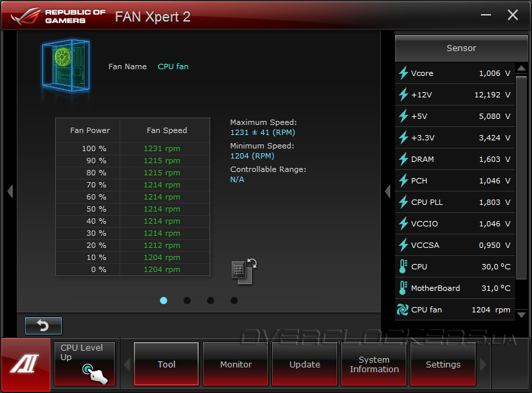Close the FAN Xpert 2 window
532x393 pixels.
513,15
